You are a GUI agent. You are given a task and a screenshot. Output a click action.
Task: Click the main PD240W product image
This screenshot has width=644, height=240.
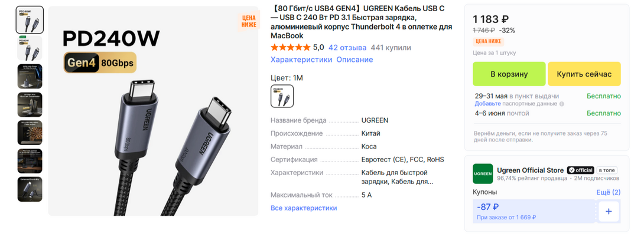click(153, 111)
